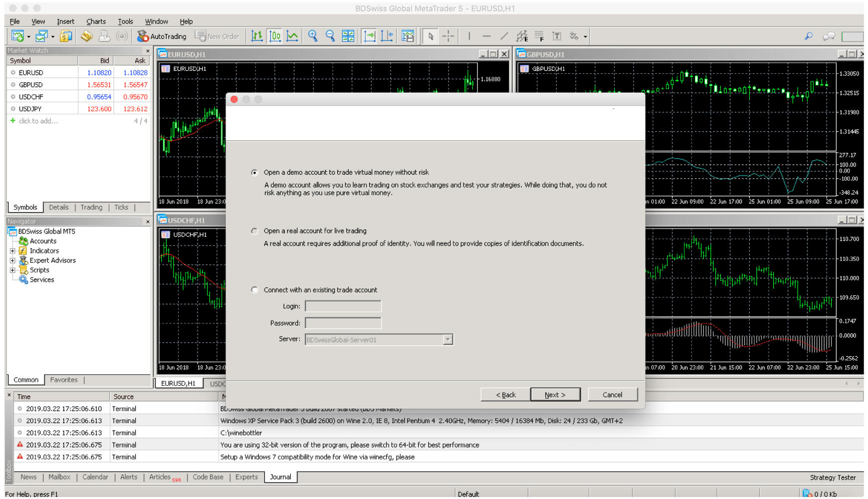Click the greyed Navigator toolbar icon

coord(104,36)
